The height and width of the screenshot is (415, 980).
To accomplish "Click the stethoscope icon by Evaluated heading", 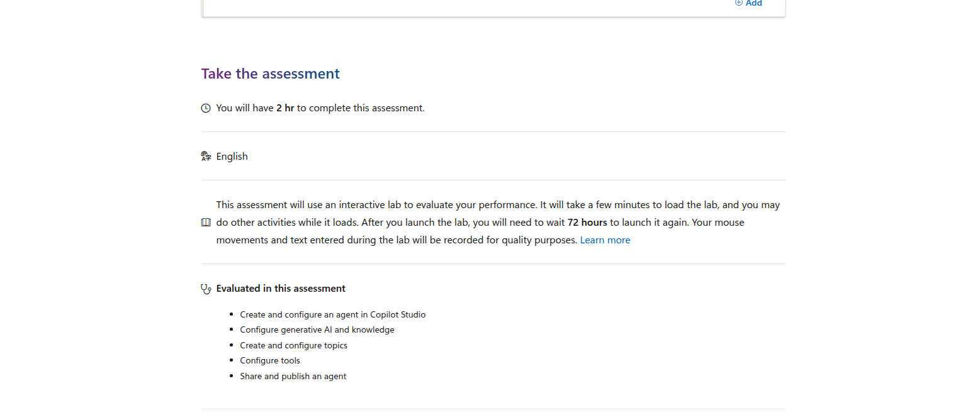I will tap(206, 289).
